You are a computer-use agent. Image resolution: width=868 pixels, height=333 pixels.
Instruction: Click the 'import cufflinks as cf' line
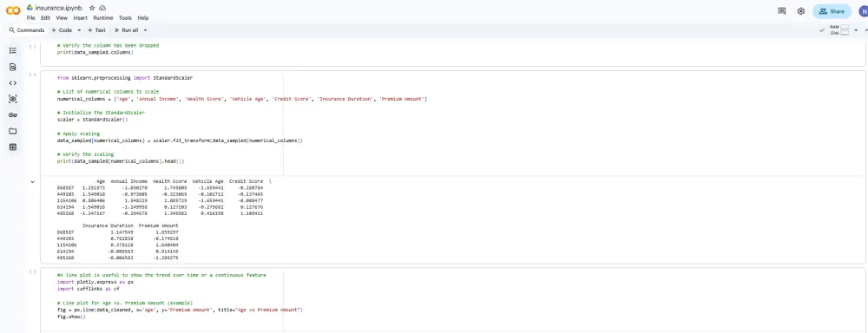pyautogui.click(x=88, y=289)
